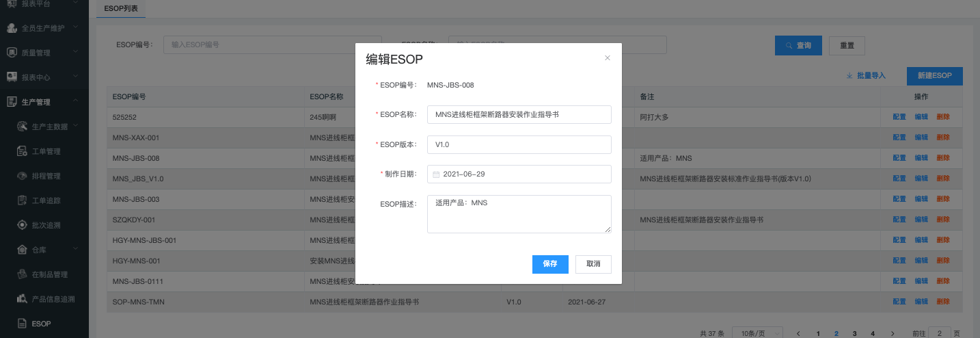This screenshot has height=338, width=980.
Task: Click the warehouse house icon (仓库)
Action: [x=21, y=250]
